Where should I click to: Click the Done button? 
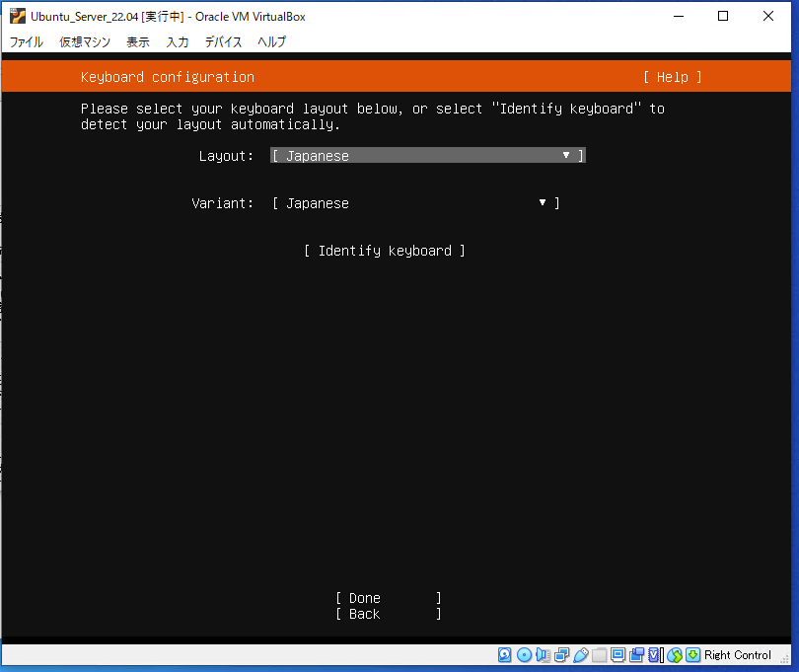(389, 598)
